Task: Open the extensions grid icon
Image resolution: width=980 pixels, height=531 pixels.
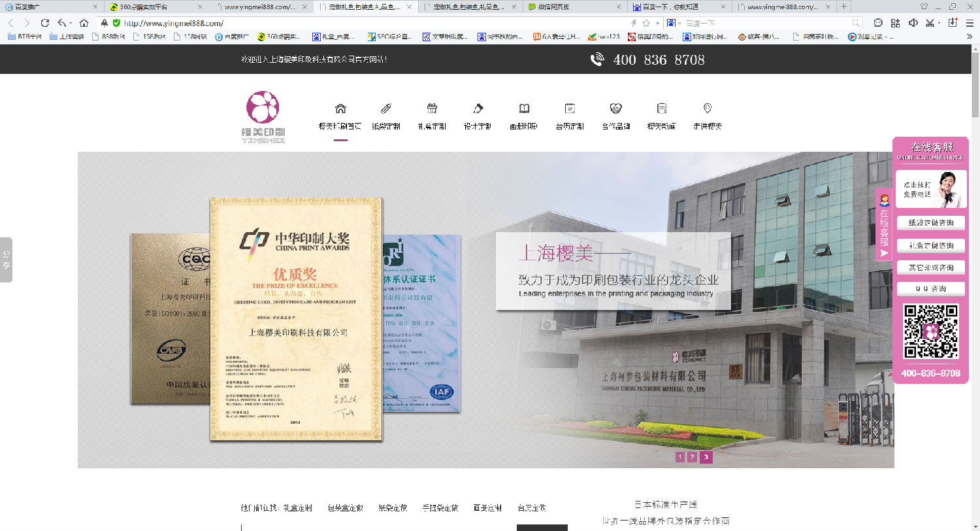Action: [x=895, y=23]
